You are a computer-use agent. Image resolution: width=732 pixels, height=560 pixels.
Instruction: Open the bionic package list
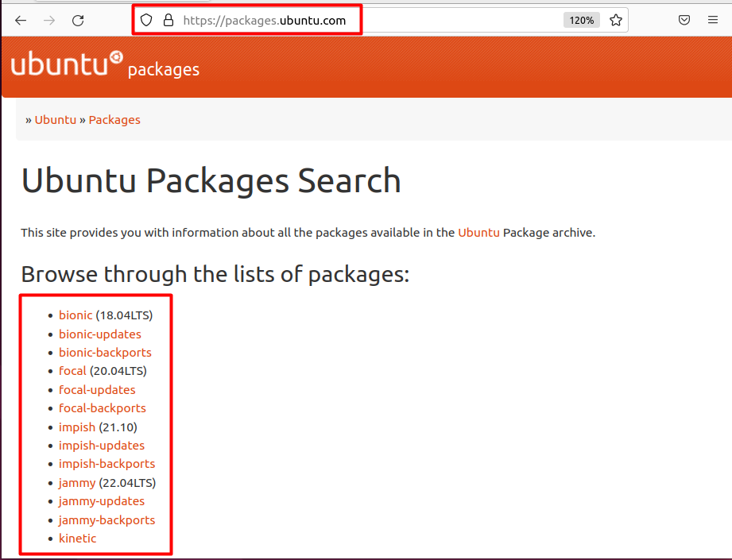(76, 315)
